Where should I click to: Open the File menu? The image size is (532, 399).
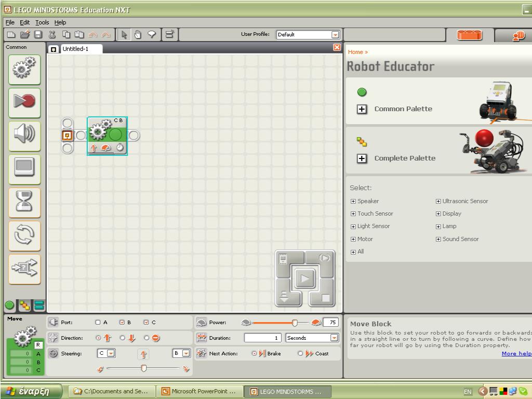click(x=10, y=22)
